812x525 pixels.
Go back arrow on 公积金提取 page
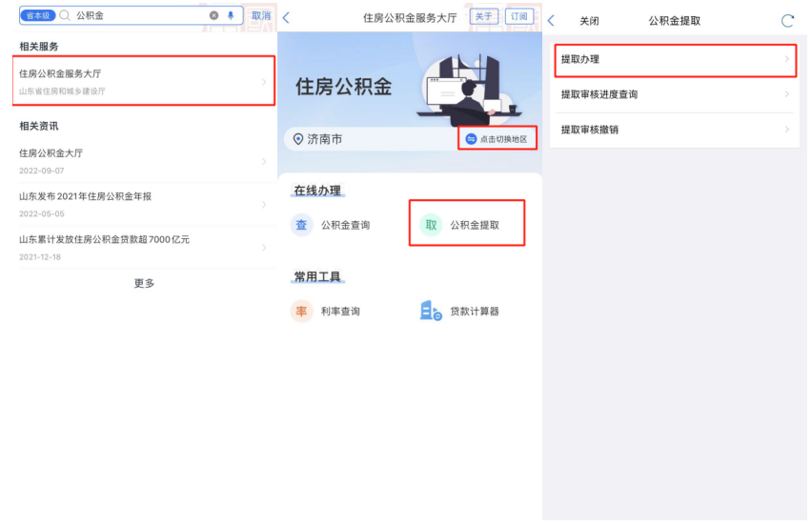point(551,21)
